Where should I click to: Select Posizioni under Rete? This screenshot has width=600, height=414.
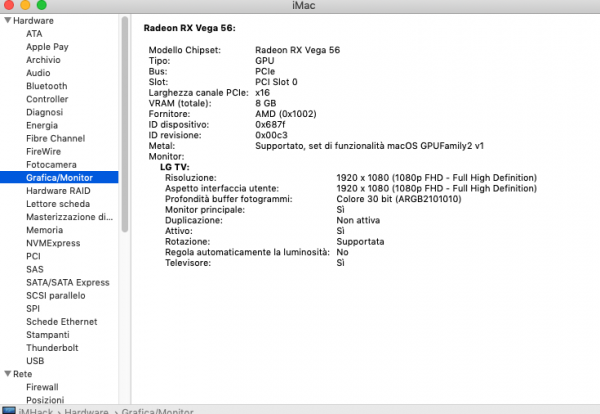click(x=45, y=400)
